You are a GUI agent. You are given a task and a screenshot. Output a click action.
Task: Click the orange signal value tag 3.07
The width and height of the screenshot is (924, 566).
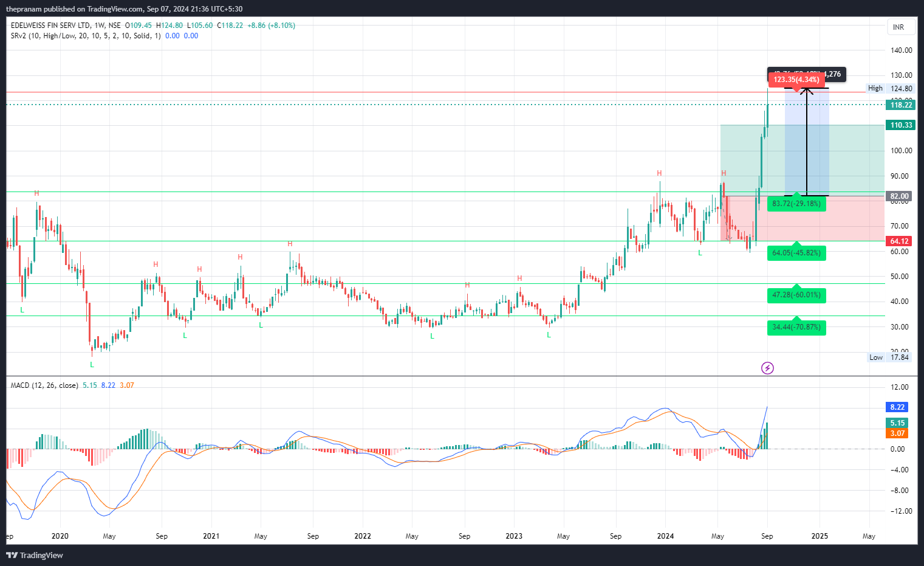tap(897, 433)
